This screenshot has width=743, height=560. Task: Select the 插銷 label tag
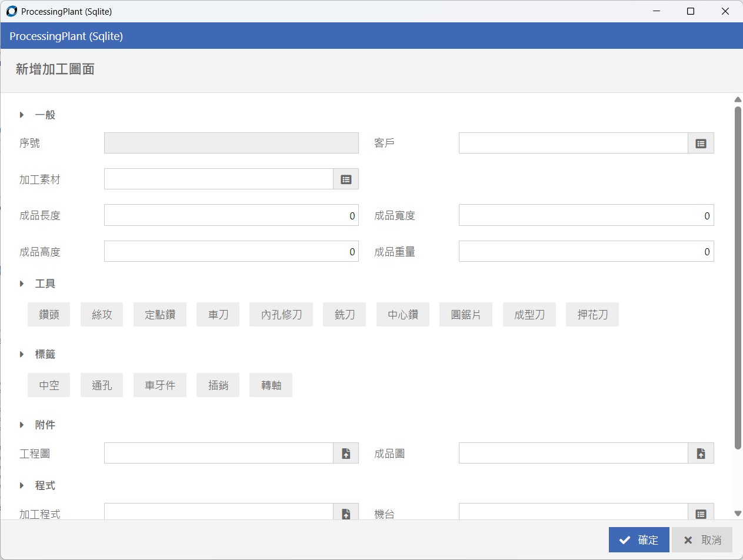[218, 385]
